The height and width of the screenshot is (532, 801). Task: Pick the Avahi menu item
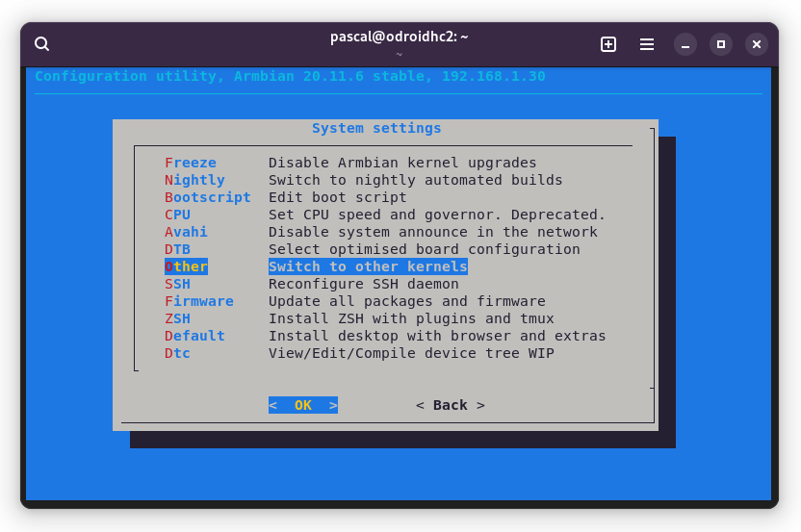(x=186, y=232)
